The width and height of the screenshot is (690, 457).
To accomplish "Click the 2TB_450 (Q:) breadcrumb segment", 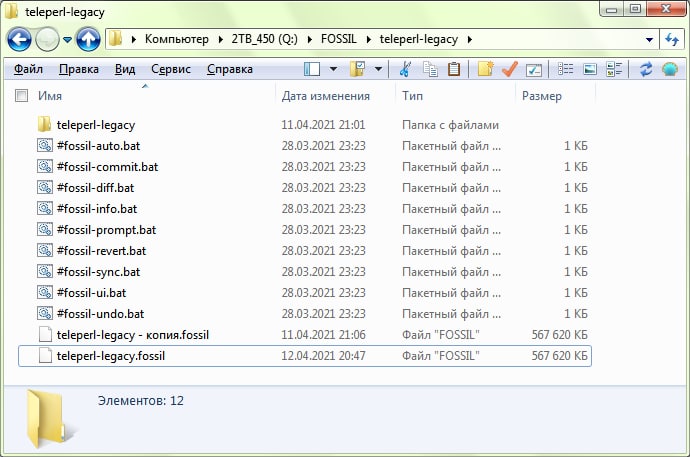I will pyautogui.click(x=264, y=39).
